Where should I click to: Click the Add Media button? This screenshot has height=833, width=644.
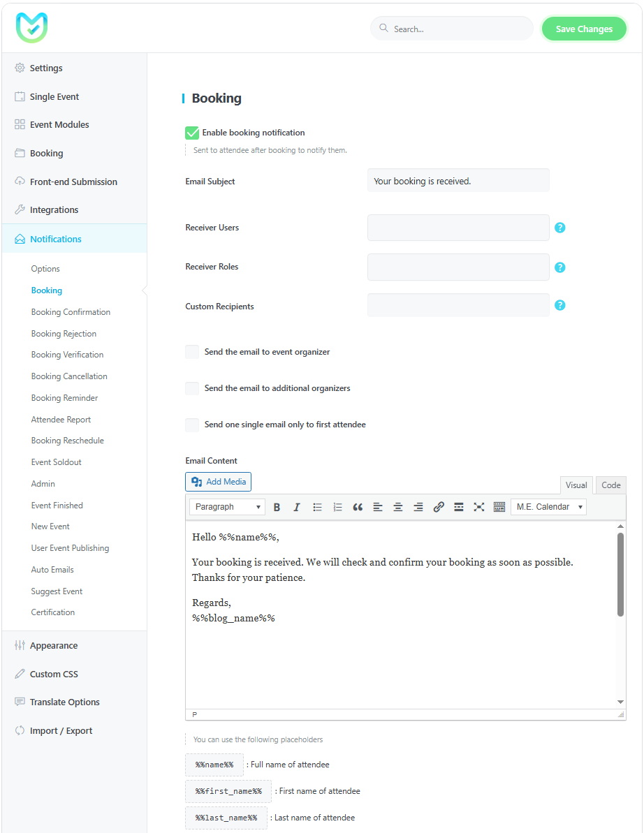point(218,482)
